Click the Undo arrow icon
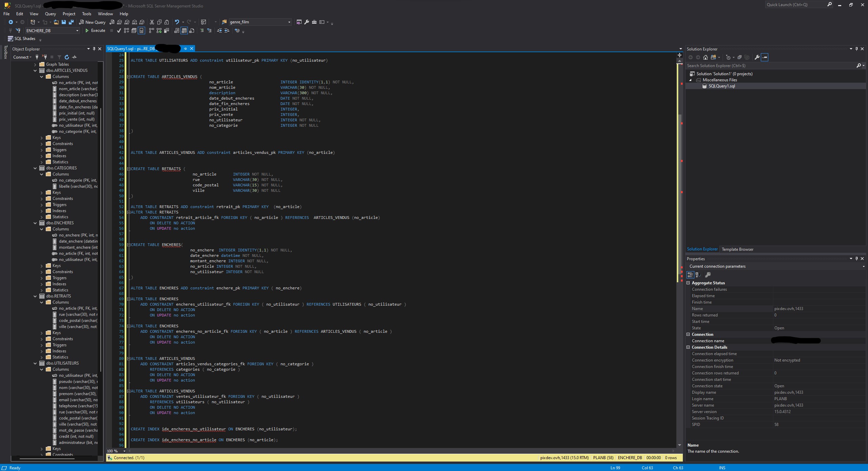868x471 pixels. (x=177, y=22)
